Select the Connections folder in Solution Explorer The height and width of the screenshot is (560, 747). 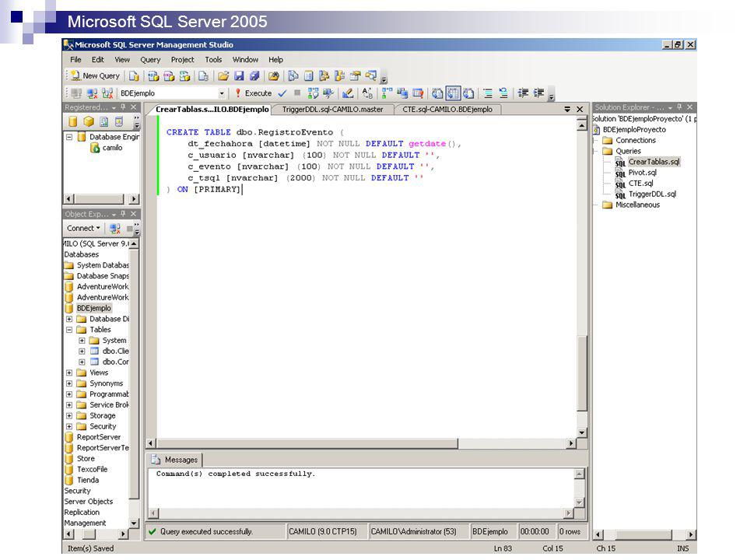[x=636, y=141]
